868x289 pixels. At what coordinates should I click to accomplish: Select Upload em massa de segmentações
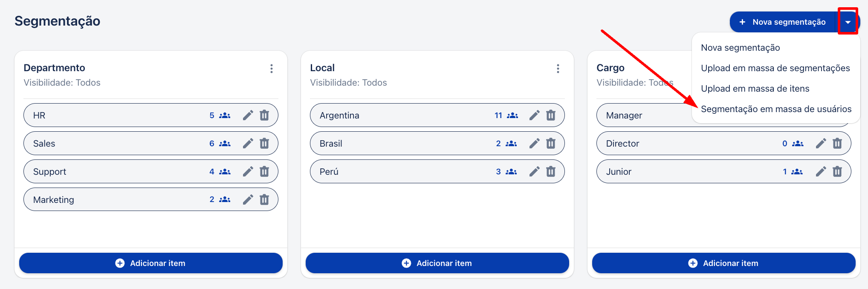(x=775, y=68)
